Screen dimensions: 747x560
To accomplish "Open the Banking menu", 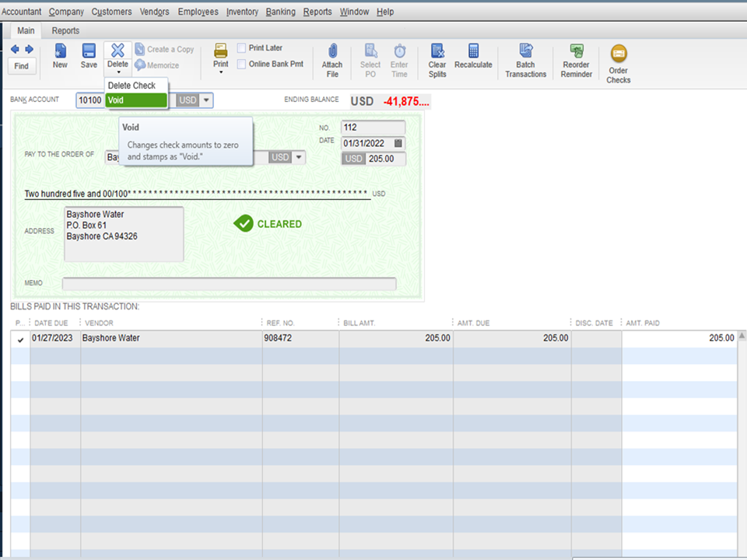I will tap(281, 12).
